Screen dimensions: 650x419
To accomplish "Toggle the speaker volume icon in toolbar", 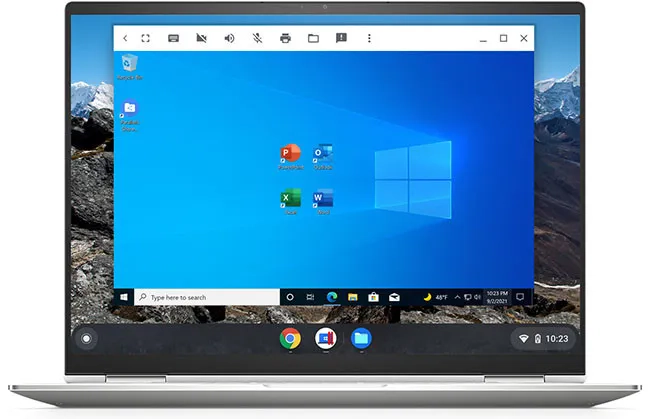I will click(x=229, y=38).
